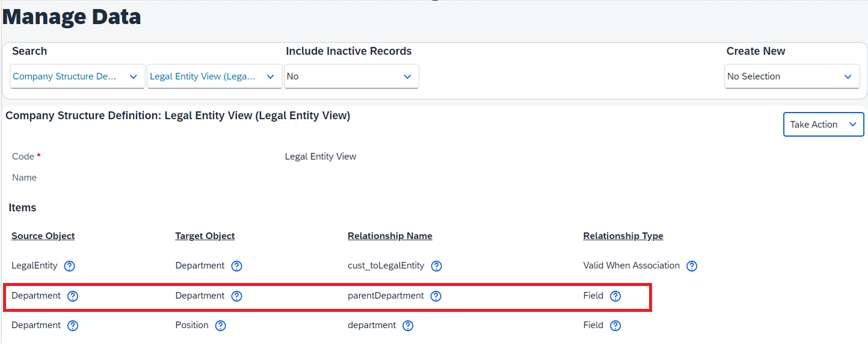Expand the Legal Entity View dropdown
Image resolution: width=868 pixels, height=345 pixels.
[215, 76]
